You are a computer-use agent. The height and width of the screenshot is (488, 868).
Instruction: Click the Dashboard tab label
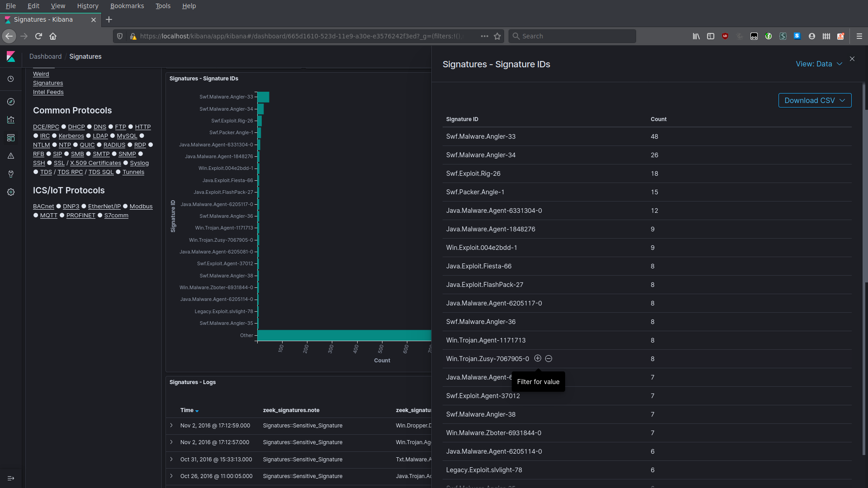pyautogui.click(x=46, y=56)
